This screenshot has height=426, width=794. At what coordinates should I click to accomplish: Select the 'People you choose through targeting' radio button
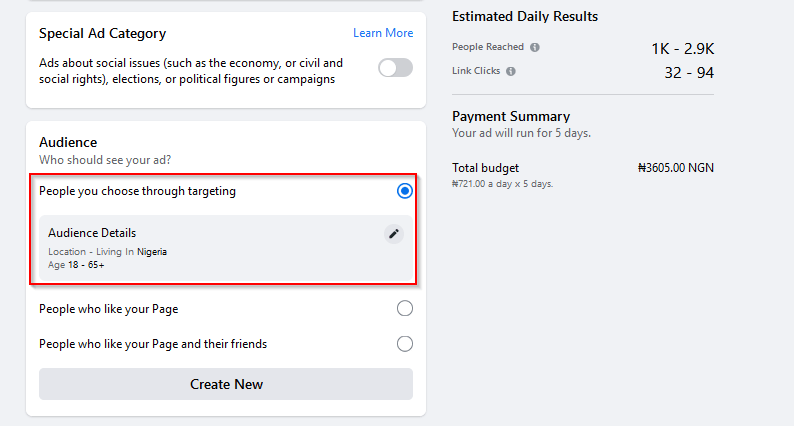[405, 191]
